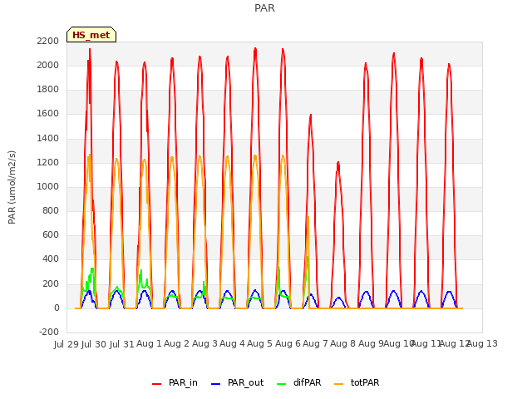Click the 200 y-axis tick label

pyautogui.click(x=51, y=283)
